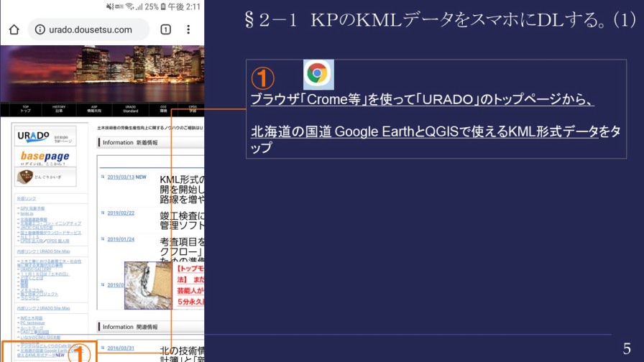The height and width of the screenshot is (362, 644).
Task: Open the Chrome three-dot menu
Action: click(189, 29)
